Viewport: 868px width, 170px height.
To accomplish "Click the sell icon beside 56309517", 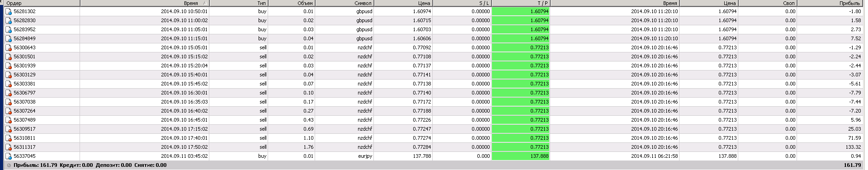I will click(x=9, y=129).
